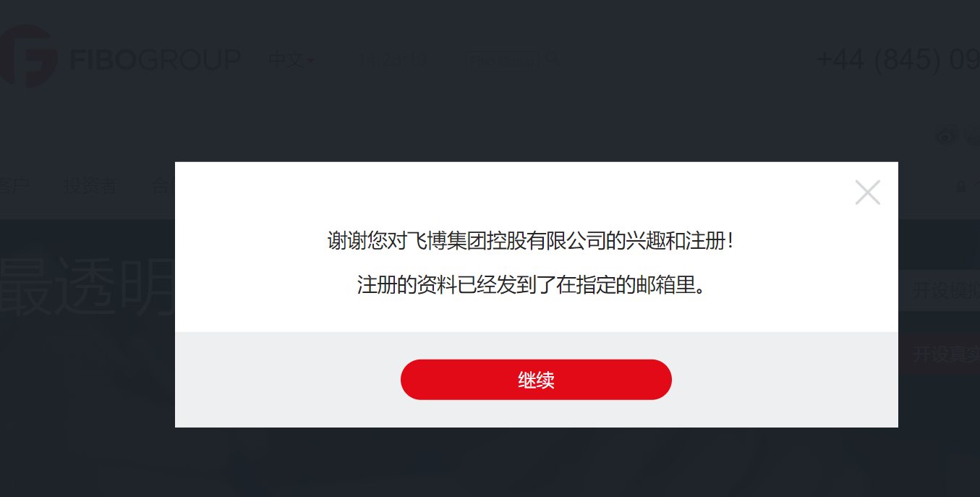Screen dimensions: 980x497
Task: Open the 中文 language dropdown
Action: (291, 60)
